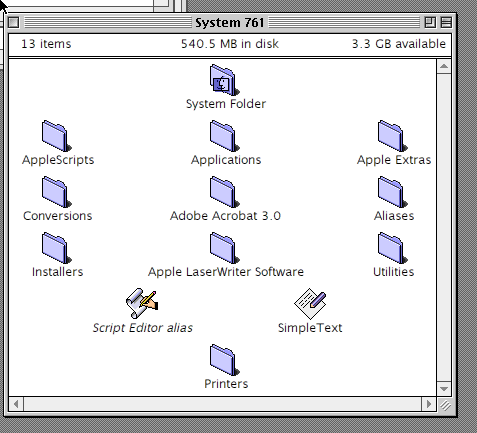Click the "Adobe Acrobat 3.0" label text
This screenshot has width=477, height=433.
tap(225, 216)
